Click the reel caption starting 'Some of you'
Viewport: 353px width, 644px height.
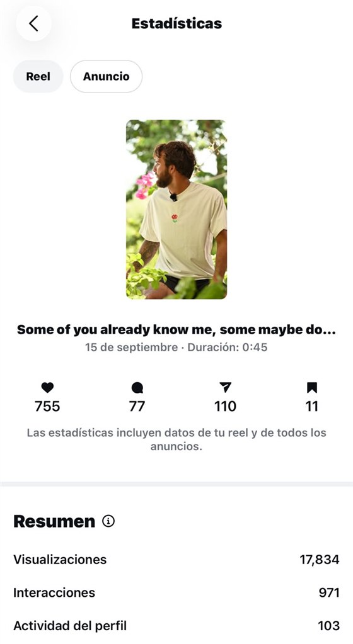pos(176,330)
